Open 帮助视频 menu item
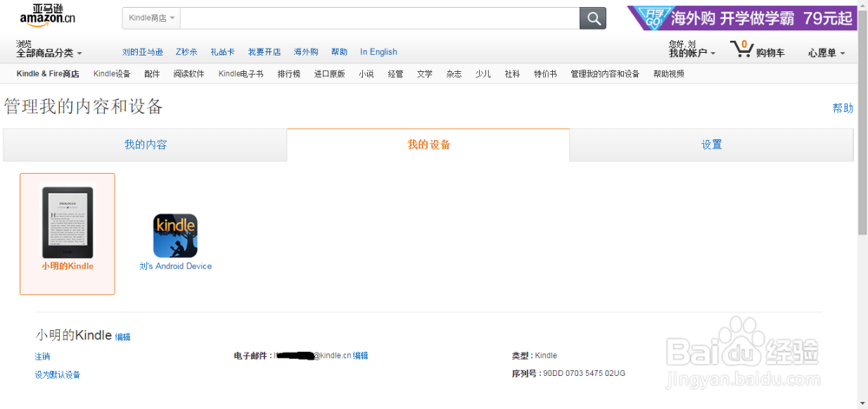Screen dimensions: 868x409 click(x=668, y=74)
